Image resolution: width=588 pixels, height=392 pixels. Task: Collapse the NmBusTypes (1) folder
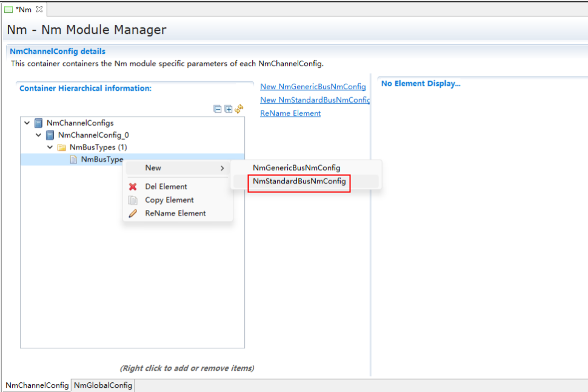coord(50,147)
